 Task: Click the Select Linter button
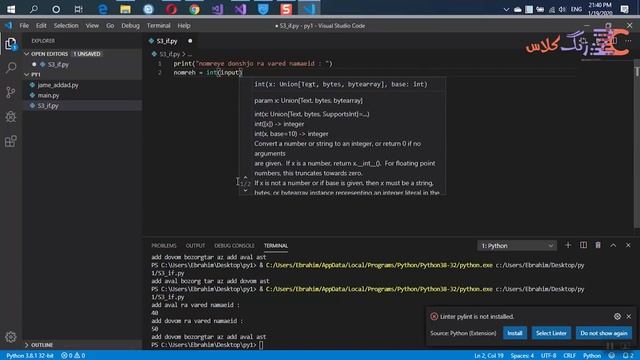tap(551, 333)
